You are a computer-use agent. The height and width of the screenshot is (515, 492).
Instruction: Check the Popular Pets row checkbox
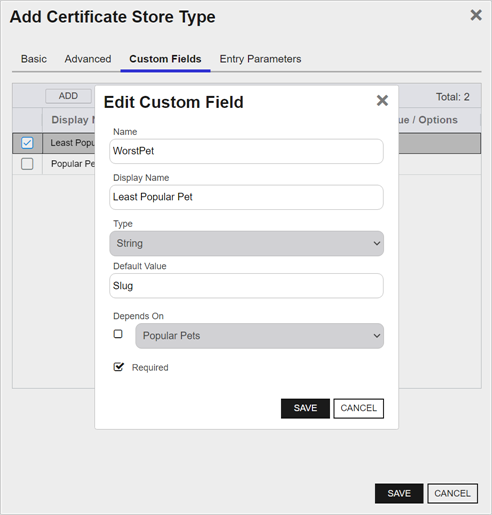27,164
